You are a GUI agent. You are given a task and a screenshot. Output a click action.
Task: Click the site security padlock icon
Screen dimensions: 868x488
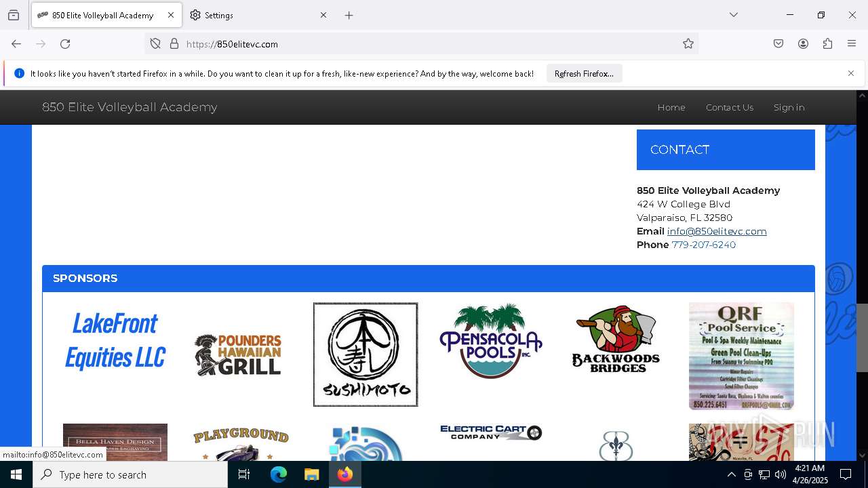pyautogui.click(x=174, y=44)
